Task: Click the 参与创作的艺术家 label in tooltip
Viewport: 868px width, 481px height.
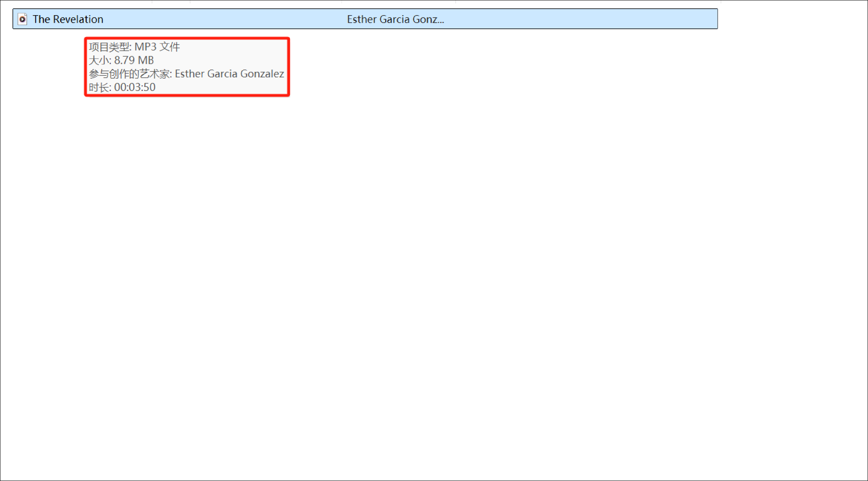Action: tap(130, 74)
